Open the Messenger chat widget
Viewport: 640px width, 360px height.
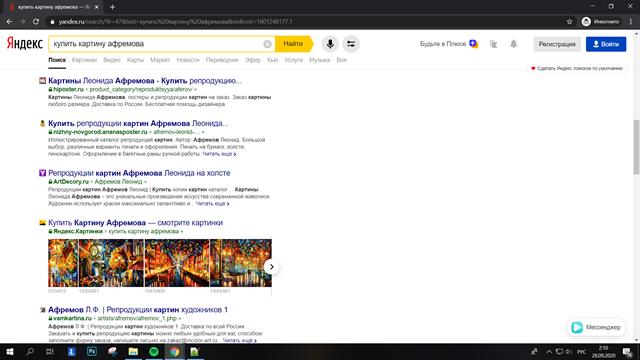click(x=596, y=327)
